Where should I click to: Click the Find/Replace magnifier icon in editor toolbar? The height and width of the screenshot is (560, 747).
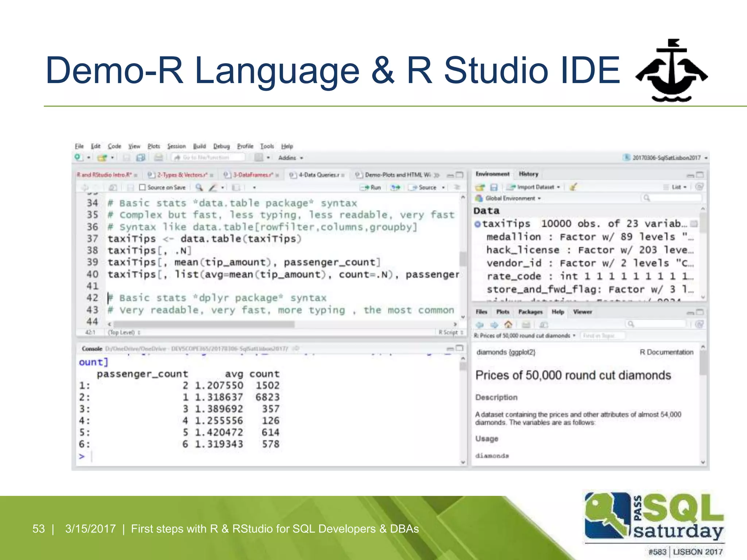click(x=199, y=187)
